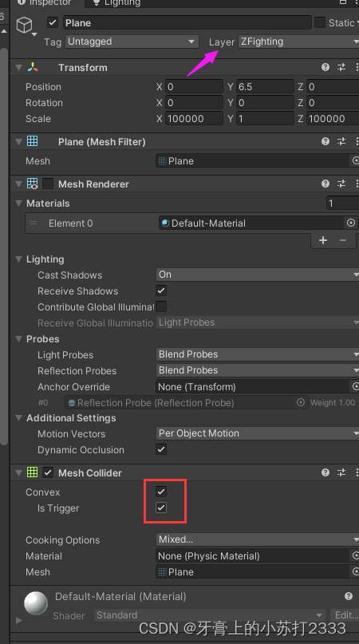Disable the Mesh Collider component checkbox
Screen dimensions: 359x644
coord(48,472)
